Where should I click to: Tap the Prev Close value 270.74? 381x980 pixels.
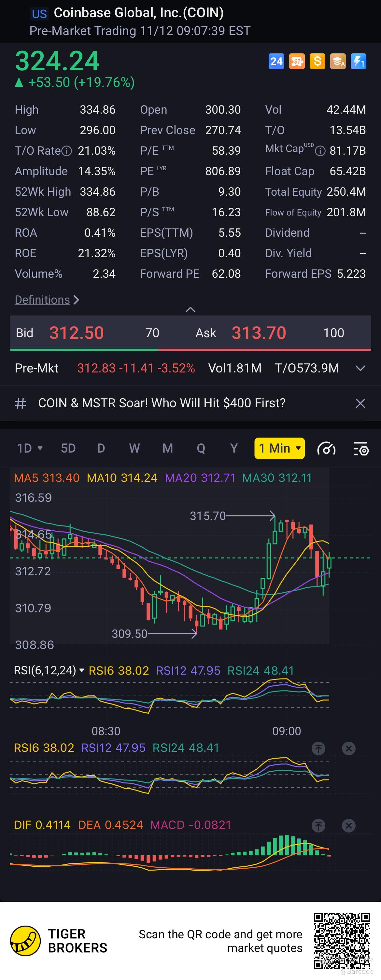tap(223, 130)
